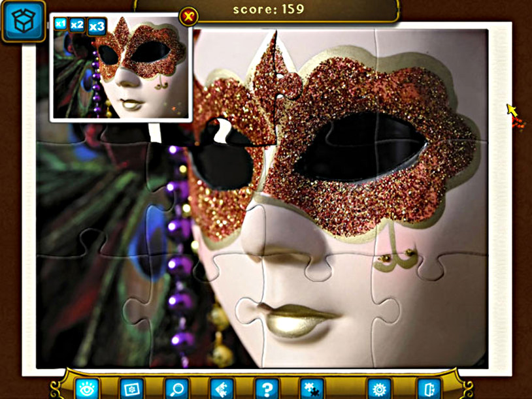Toggle the eye preview button
Viewport: 532px width, 399px height.
(x=88, y=389)
